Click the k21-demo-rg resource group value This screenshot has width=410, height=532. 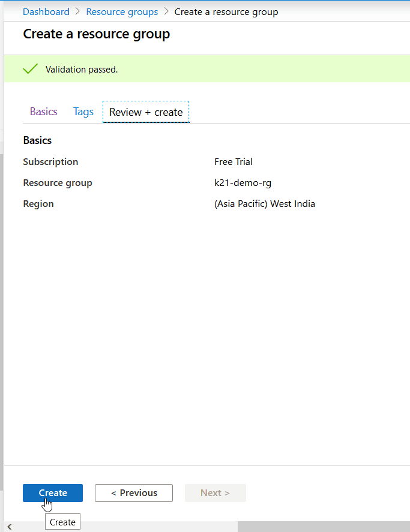click(x=243, y=182)
